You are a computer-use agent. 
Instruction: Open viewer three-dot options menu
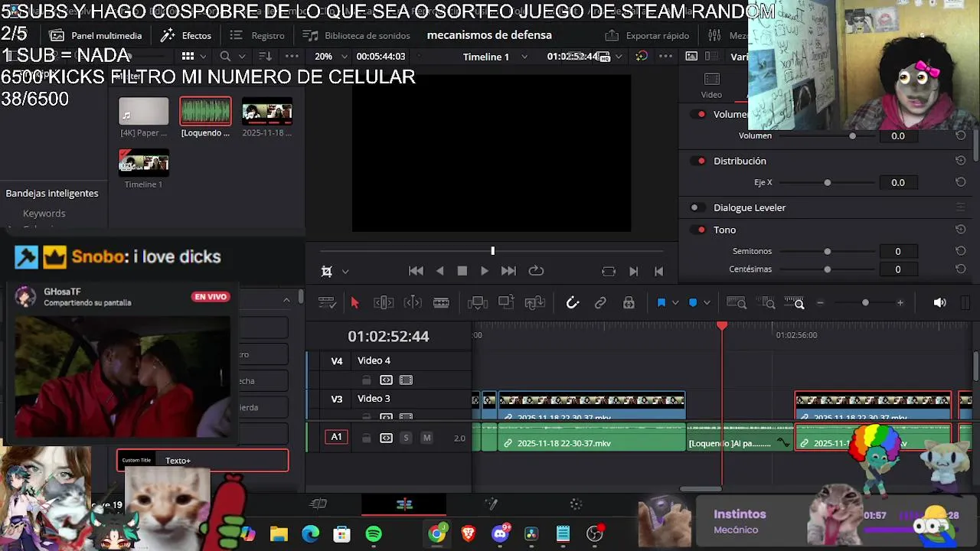(x=665, y=56)
